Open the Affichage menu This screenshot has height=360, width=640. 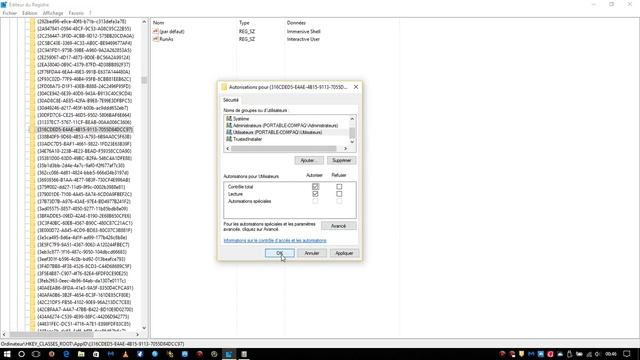pos(53,13)
